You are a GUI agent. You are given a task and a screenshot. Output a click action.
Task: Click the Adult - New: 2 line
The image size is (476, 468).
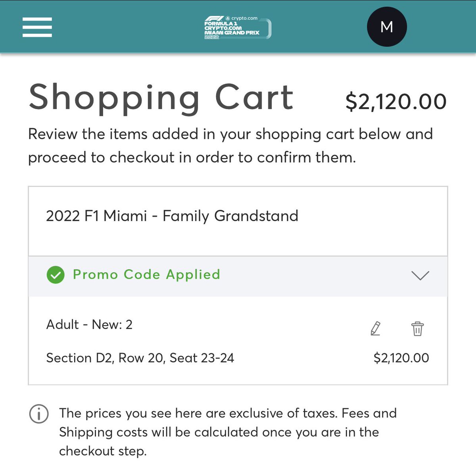[89, 325]
